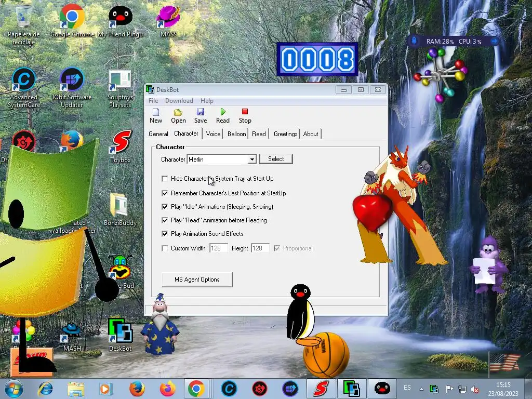
Task: Select the Google Chrome desktop shortcut
Action: [x=72, y=20]
